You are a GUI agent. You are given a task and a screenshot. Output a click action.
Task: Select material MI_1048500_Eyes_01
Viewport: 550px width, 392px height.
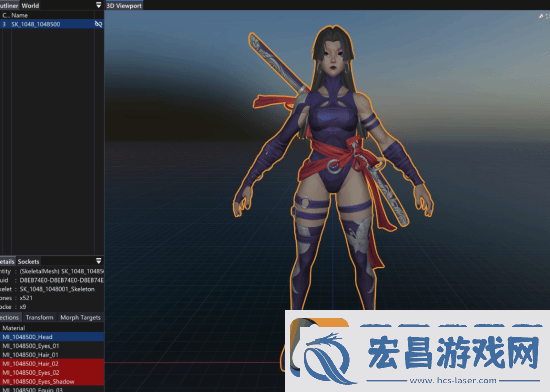[52, 346]
